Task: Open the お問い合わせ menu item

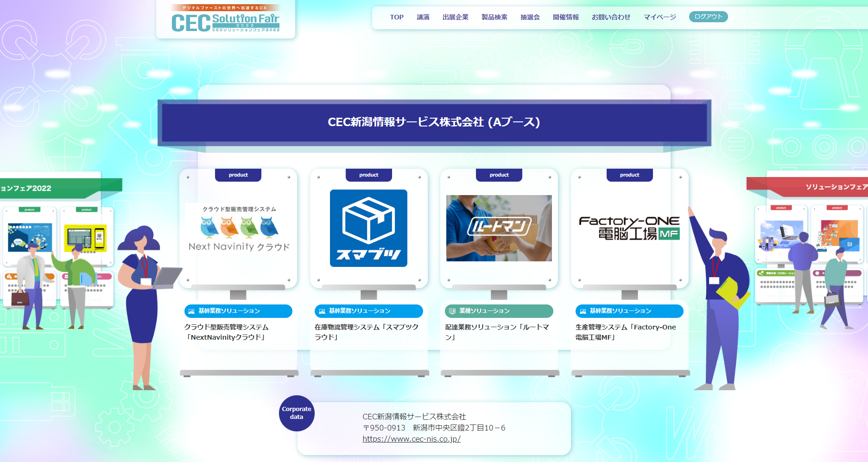Action: click(x=611, y=17)
